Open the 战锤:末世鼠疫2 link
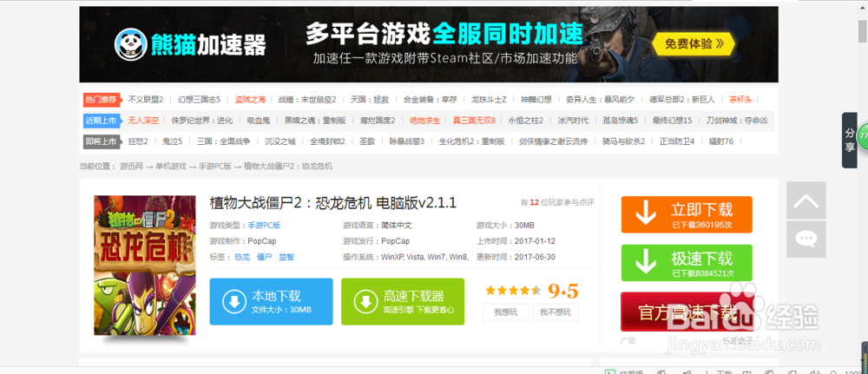 tap(306, 100)
